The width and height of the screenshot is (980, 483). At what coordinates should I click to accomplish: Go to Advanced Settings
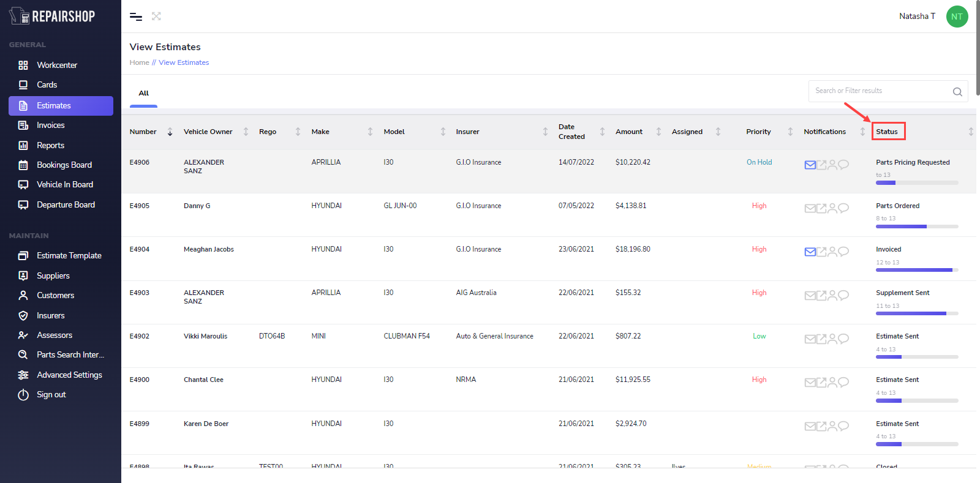click(x=69, y=375)
